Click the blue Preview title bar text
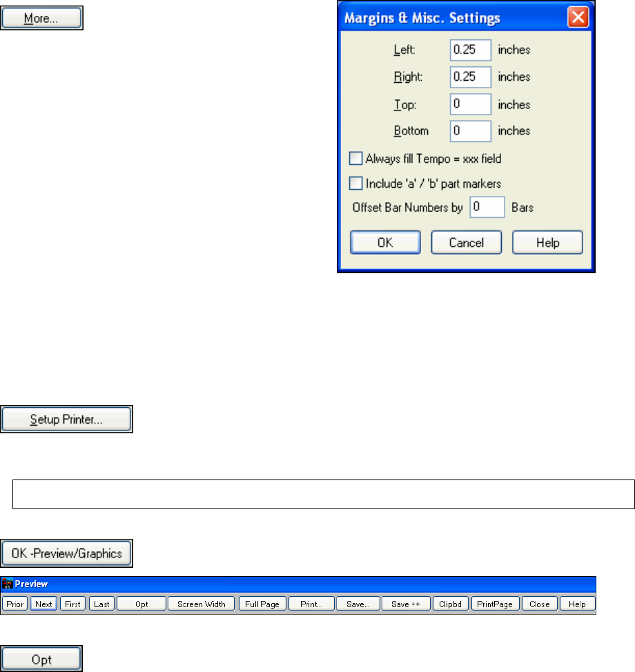Viewport: 635px width, 672px height. 31,584
